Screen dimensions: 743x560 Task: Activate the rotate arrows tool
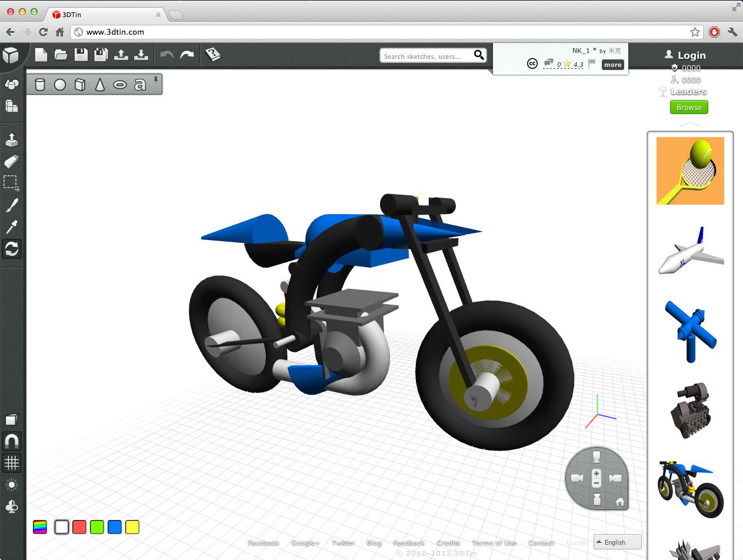[x=12, y=249]
